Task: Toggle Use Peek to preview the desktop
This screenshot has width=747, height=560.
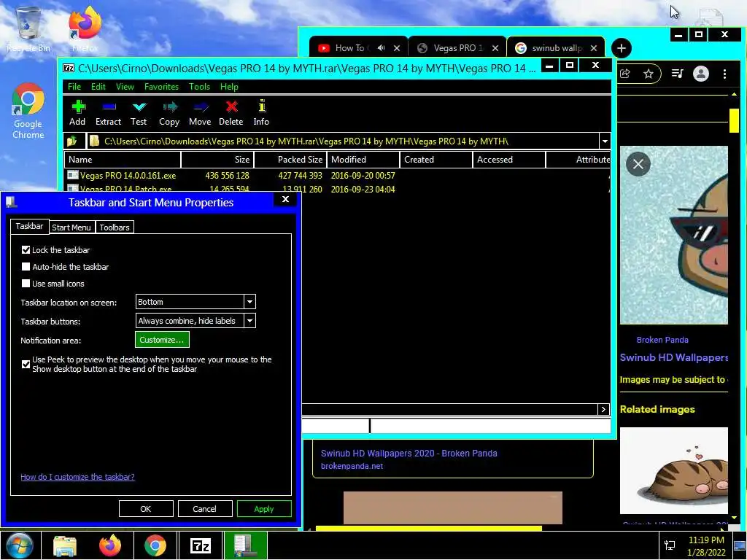Action: tap(26, 365)
